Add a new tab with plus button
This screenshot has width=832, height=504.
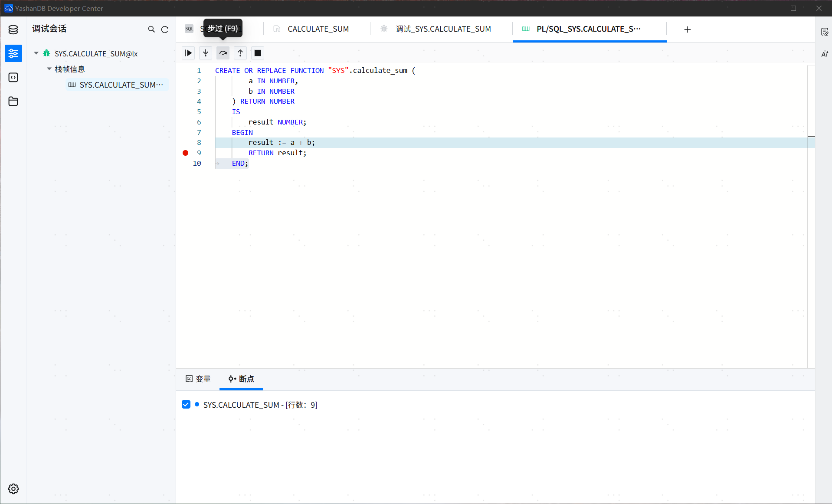click(x=688, y=29)
